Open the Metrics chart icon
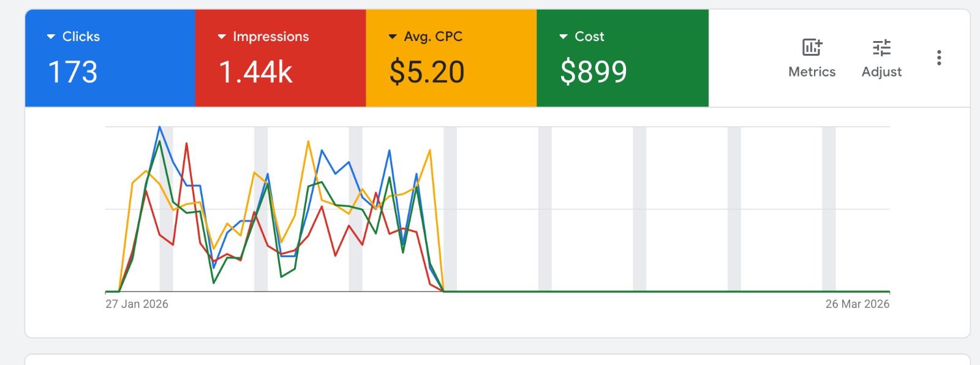The width and height of the screenshot is (980, 365). click(x=812, y=47)
